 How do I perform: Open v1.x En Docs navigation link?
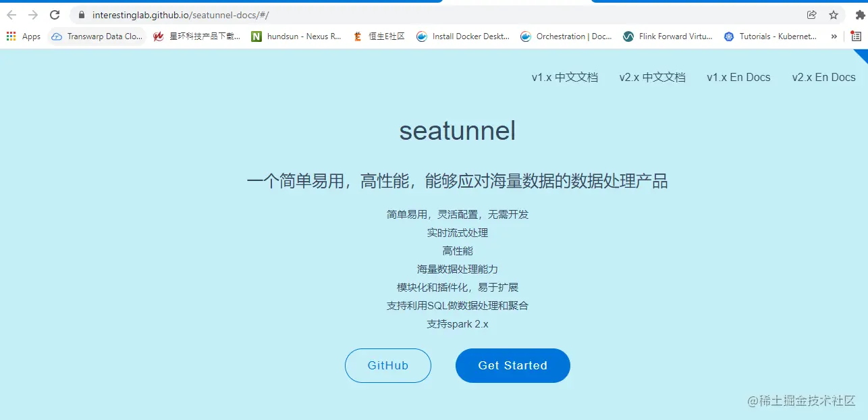pos(738,77)
